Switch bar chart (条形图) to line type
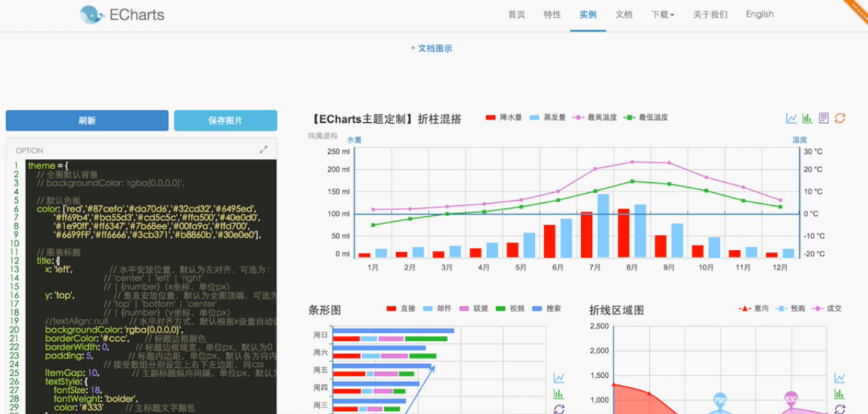Screen dimensions: 868x414 tap(559, 378)
